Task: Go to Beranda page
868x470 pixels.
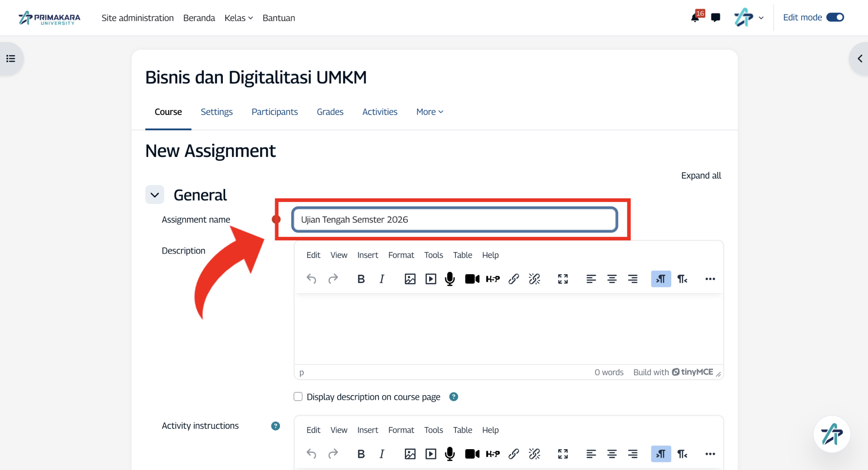Action: 199,18
